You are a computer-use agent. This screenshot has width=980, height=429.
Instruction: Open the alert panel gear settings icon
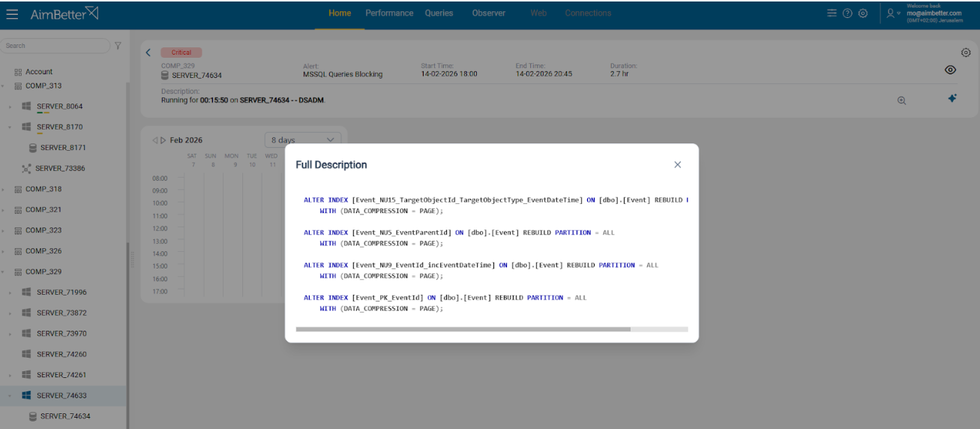pyautogui.click(x=966, y=52)
